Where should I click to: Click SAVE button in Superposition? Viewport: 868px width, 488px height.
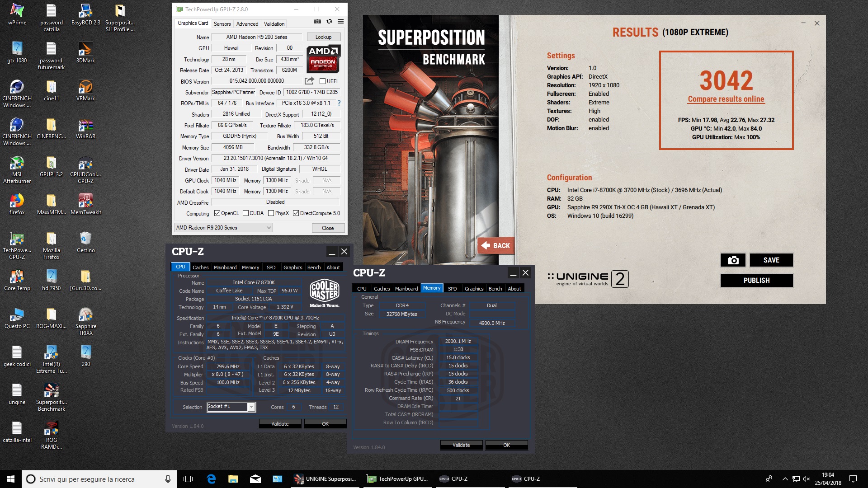(x=771, y=260)
